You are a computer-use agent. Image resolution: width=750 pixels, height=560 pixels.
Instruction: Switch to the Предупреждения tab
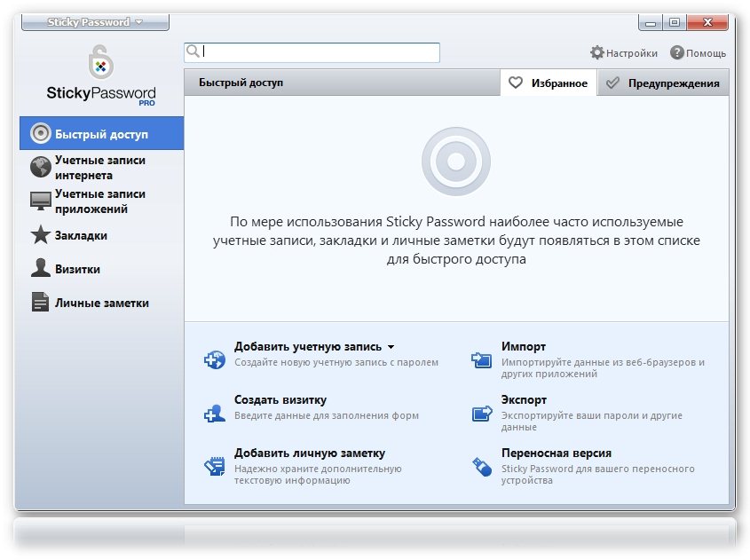[663, 83]
